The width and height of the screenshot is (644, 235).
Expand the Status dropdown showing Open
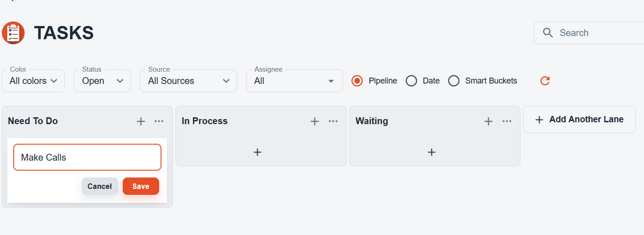pos(102,81)
